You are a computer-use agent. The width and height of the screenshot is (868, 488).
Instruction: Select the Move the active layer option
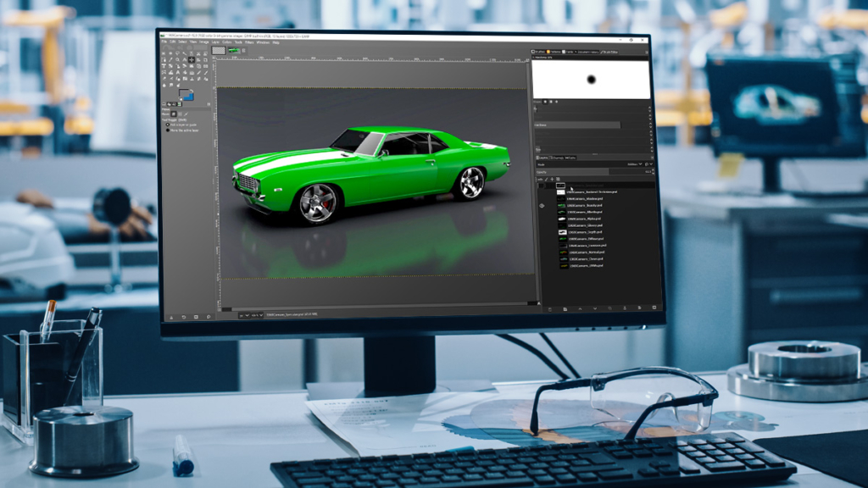(x=170, y=129)
